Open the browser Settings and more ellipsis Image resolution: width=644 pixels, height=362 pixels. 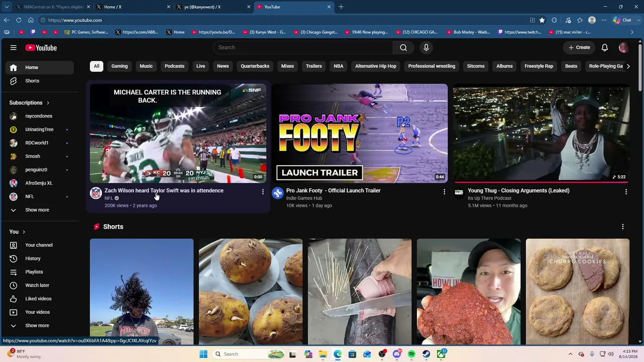[604, 20]
